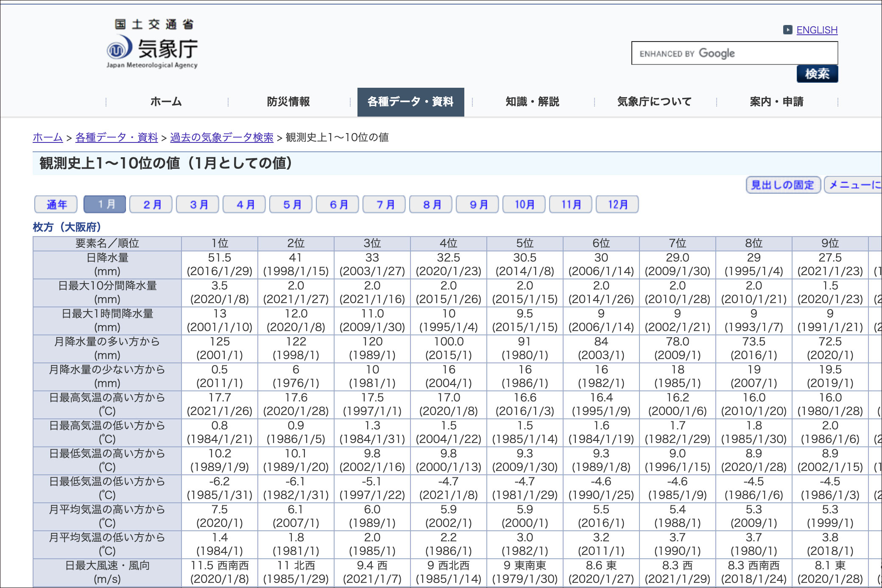Click the arrow icon beside ENGLISH
This screenshot has height=588, width=882.
[787, 30]
